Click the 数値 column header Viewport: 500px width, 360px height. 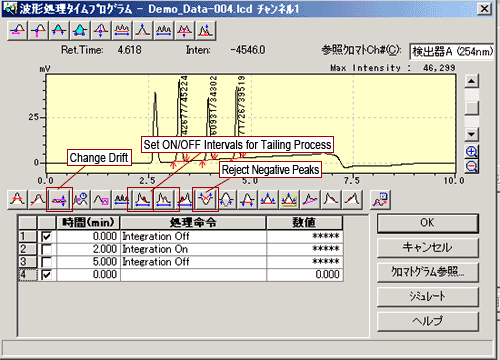coord(304,223)
